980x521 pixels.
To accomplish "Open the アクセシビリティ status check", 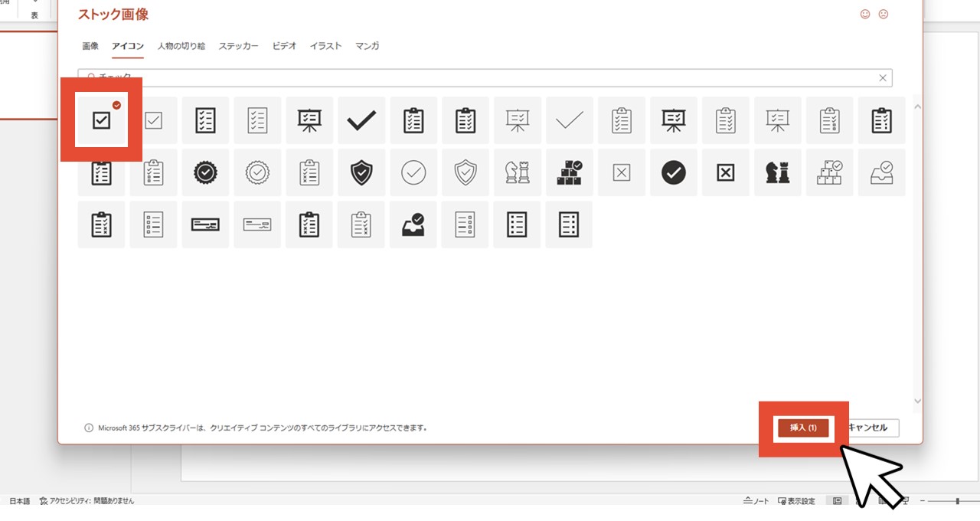I will (87, 500).
